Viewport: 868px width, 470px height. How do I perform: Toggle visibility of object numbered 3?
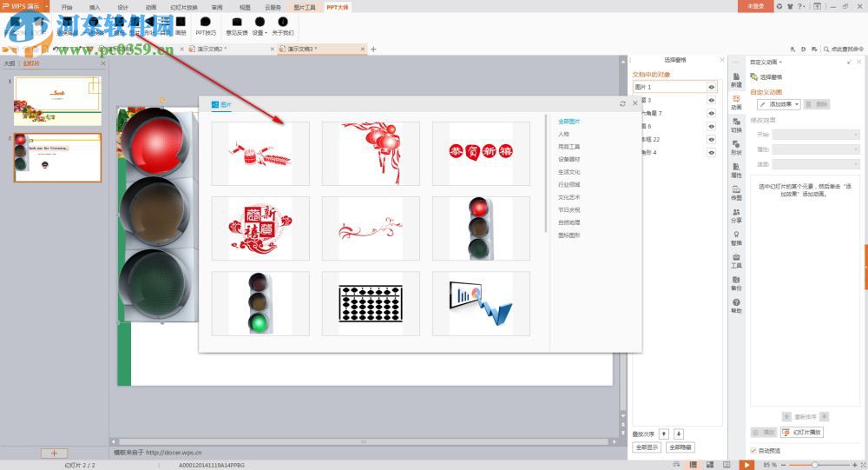point(712,100)
